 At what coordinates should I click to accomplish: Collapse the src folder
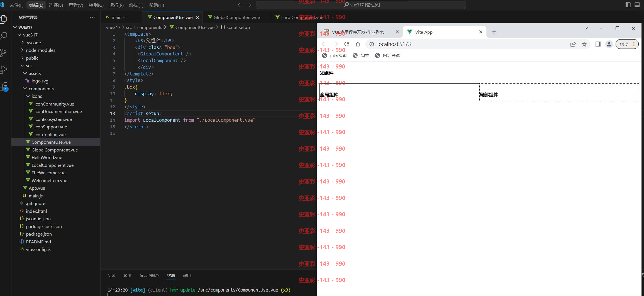(56, 65)
